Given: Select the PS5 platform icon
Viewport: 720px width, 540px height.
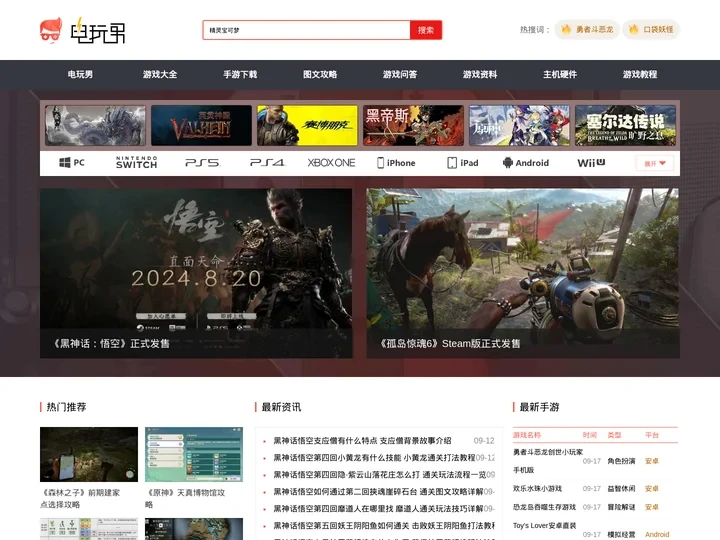Looking at the screenshot, I should [202, 163].
